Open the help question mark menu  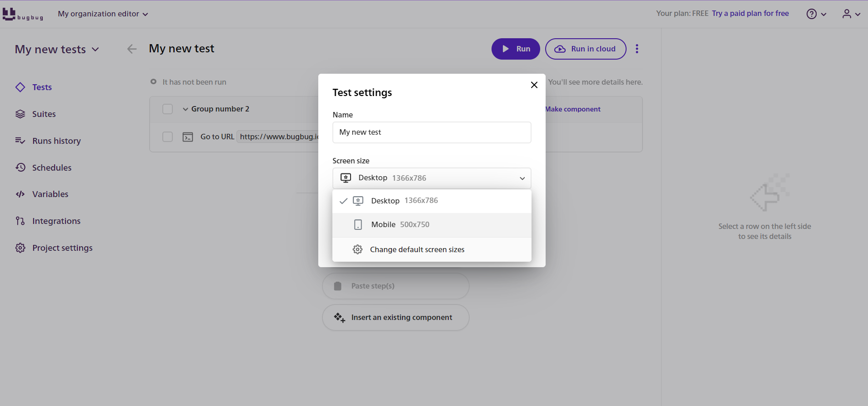[817, 14]
